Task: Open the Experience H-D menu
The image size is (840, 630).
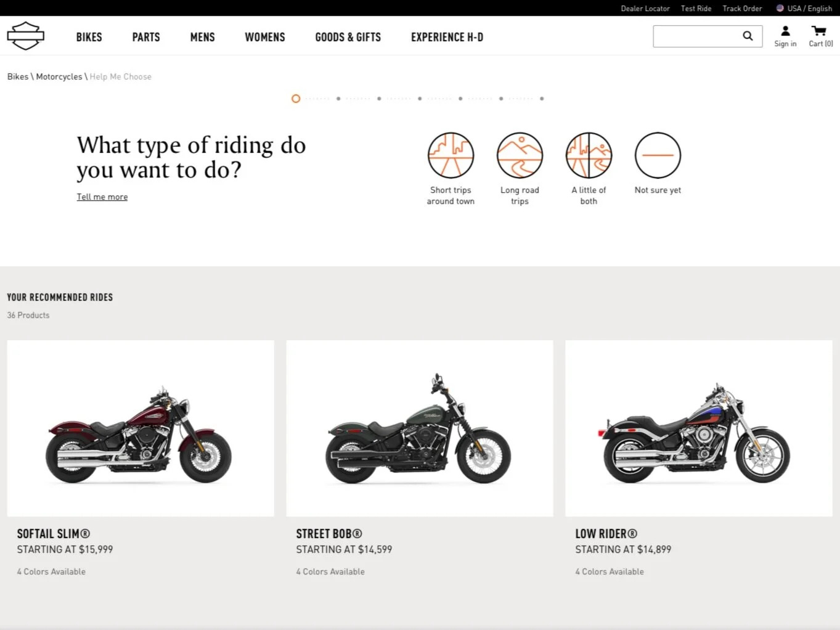Action: [x=447, y=37]
